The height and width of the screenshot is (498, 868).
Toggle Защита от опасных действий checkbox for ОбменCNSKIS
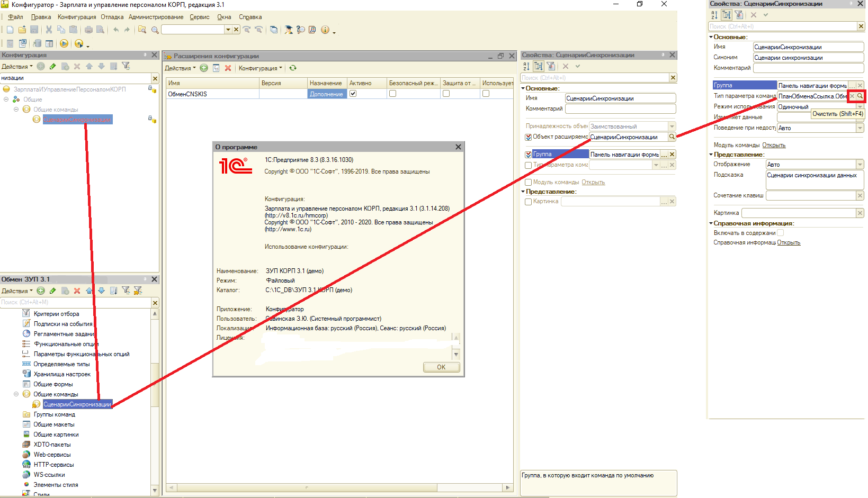tap(446, 94)
